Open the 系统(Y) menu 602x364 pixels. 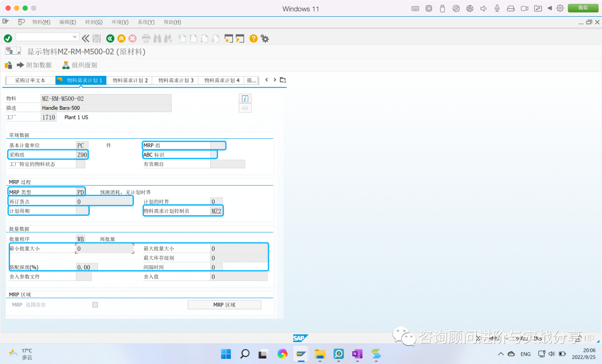coord(145,22)
